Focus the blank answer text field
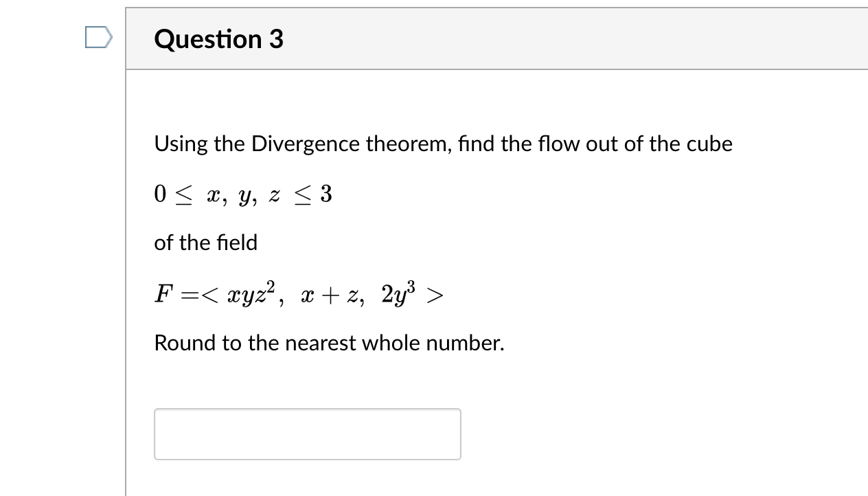 tap(307, 433)
